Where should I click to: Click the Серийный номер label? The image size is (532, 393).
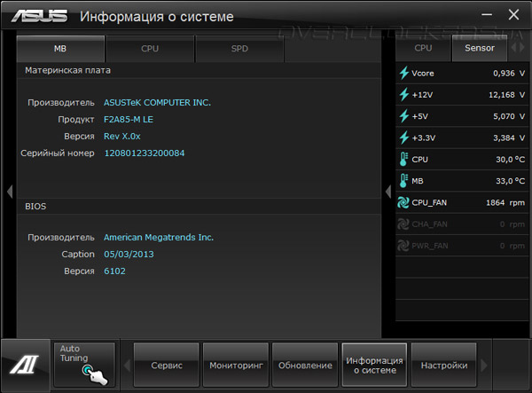58,153
